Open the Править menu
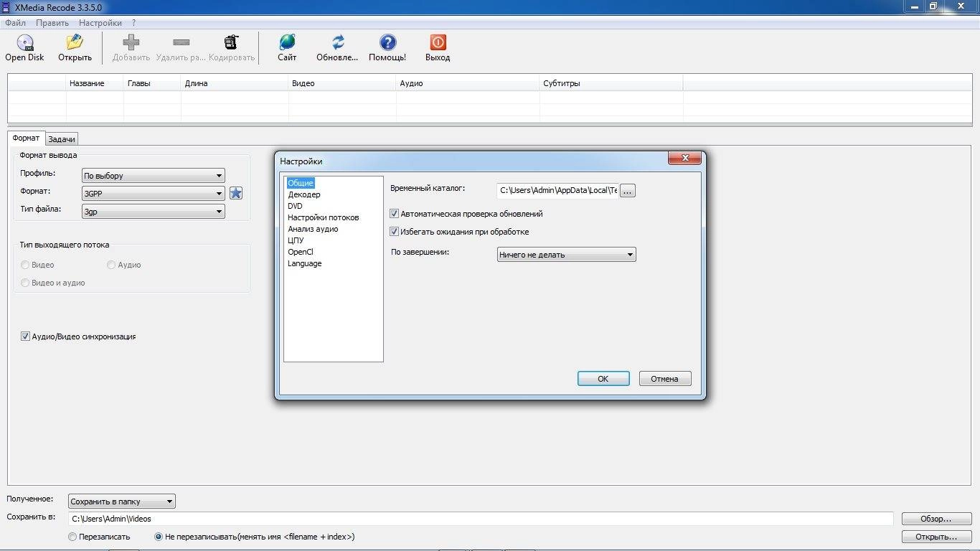 pyautogui.click(x=52, y=23)
